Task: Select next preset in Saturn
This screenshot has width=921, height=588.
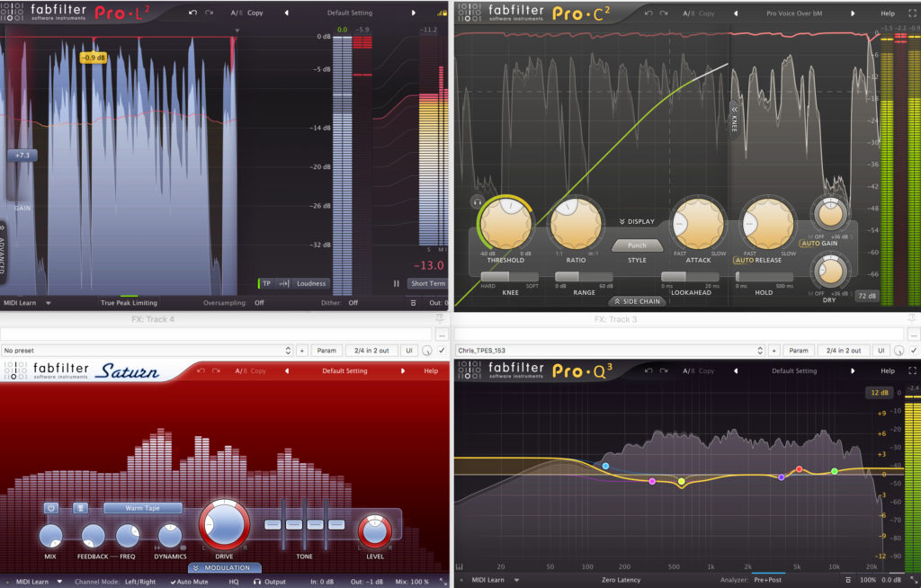Action: [x=403, y=370]
